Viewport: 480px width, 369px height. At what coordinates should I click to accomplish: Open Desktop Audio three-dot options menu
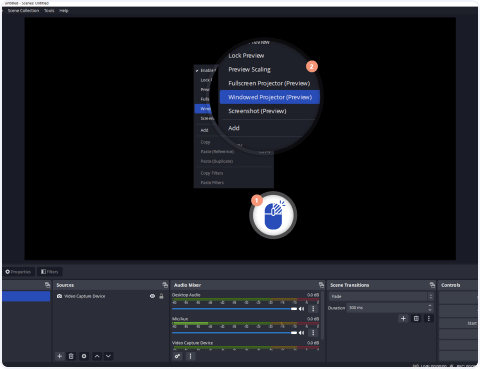click(x=313, y=309)
